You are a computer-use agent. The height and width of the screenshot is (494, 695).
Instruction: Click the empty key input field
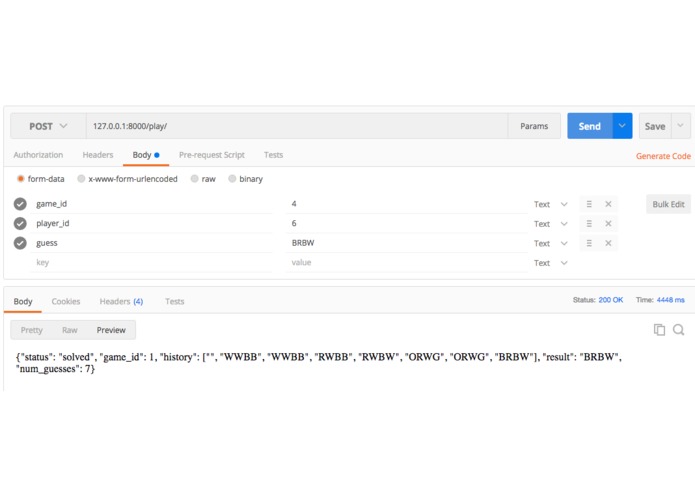tap(152, 262)
